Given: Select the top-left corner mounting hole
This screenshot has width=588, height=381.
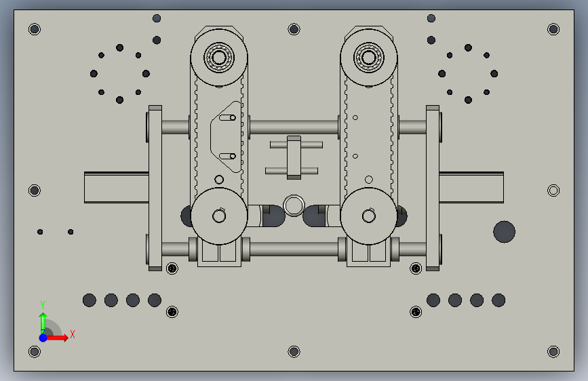Looking at the screenshot, I should [x=35, y=29].
